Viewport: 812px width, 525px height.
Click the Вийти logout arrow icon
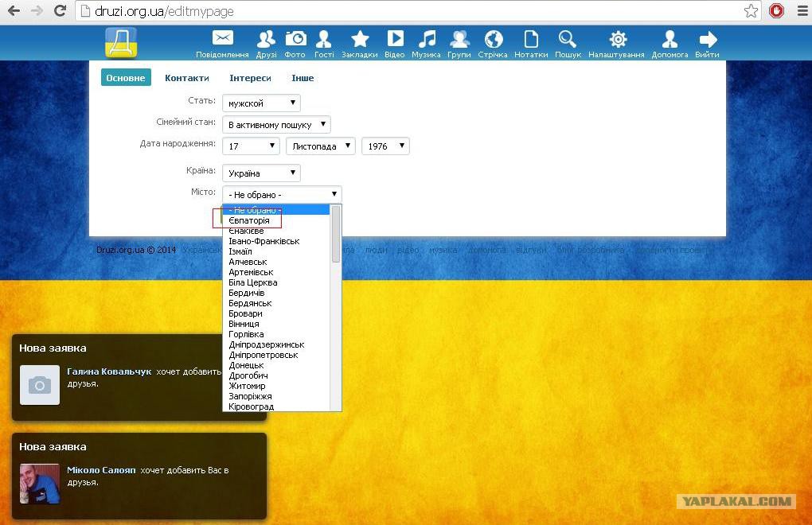708,39
